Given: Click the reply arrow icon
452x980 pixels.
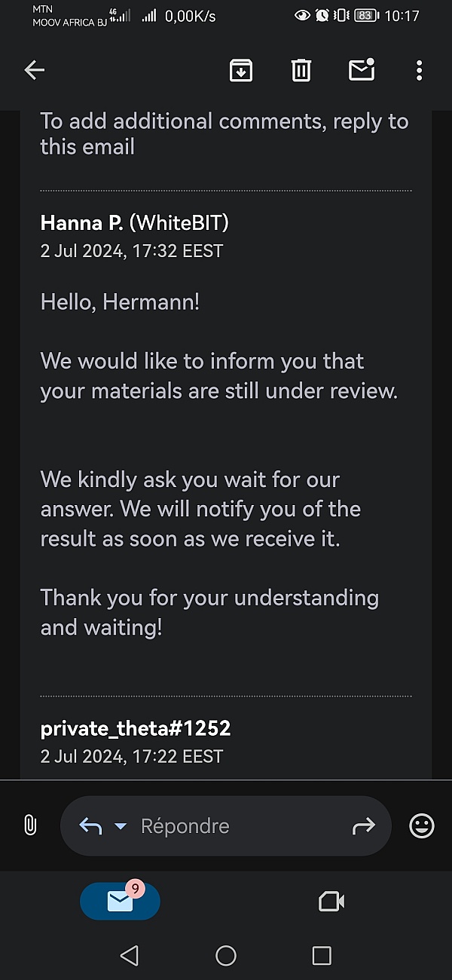Looking at the screenshot, I should pyautogui.click(x=90, y=826).
